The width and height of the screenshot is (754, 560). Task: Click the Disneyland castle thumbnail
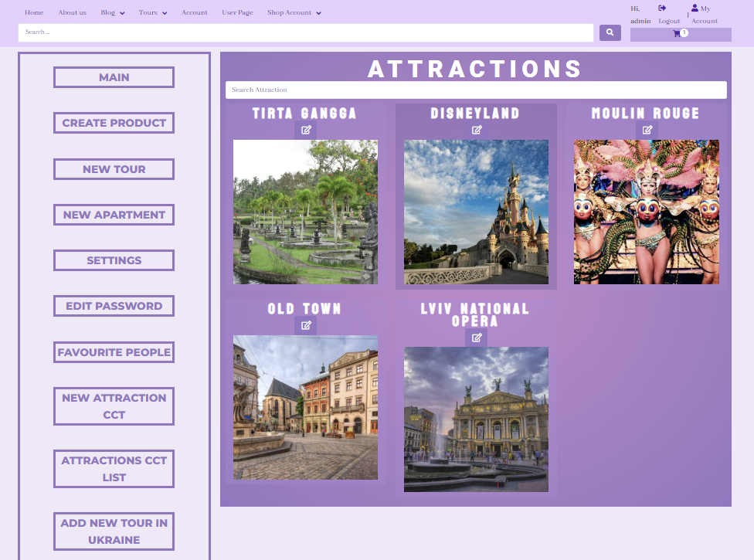coord(476,212)
